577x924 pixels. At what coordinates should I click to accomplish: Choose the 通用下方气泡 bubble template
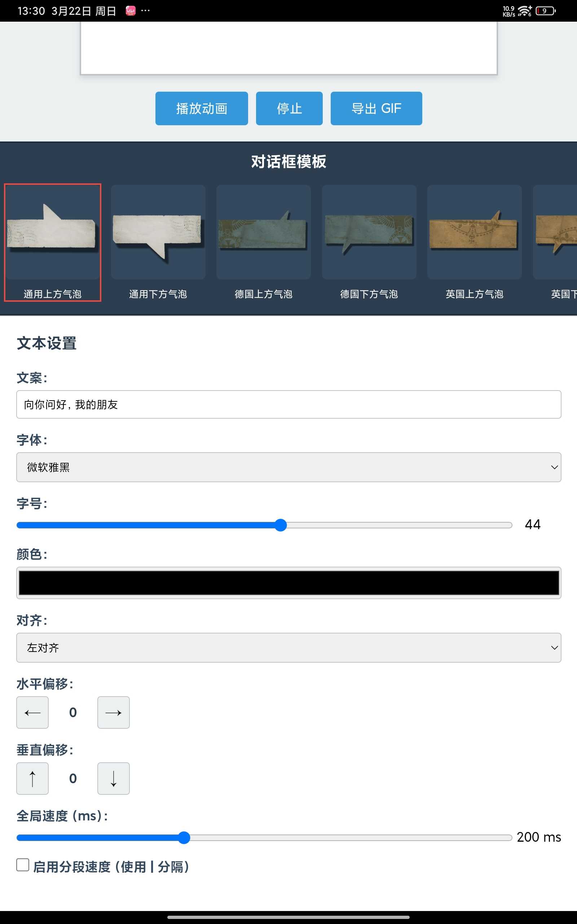point(158,242)
